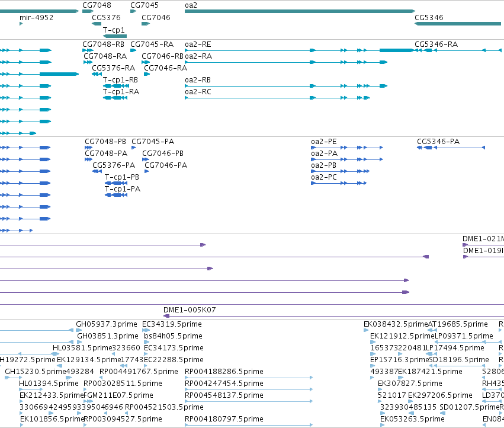Click the CG5376-RA transcript label
Screen dimensions: 504x428
[114, 68]
